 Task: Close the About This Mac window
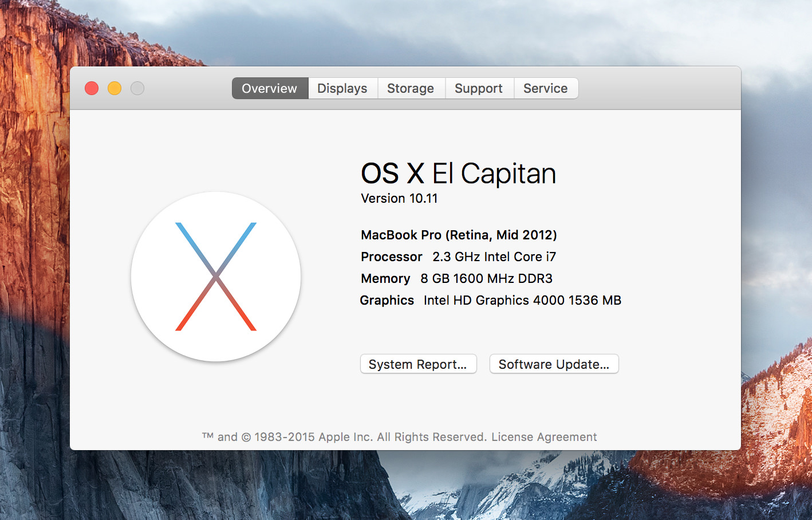(x=92, y=88)
